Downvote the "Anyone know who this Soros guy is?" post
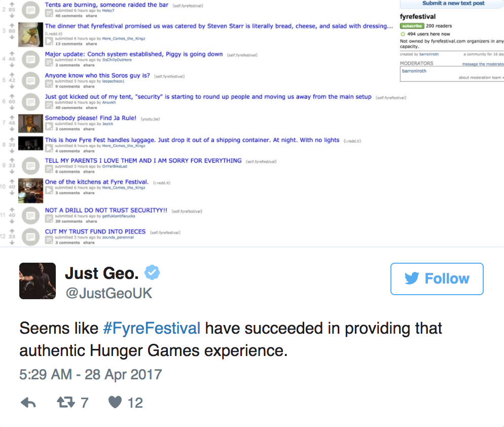This screenshot has height=427, width=504. coord(11,86)
